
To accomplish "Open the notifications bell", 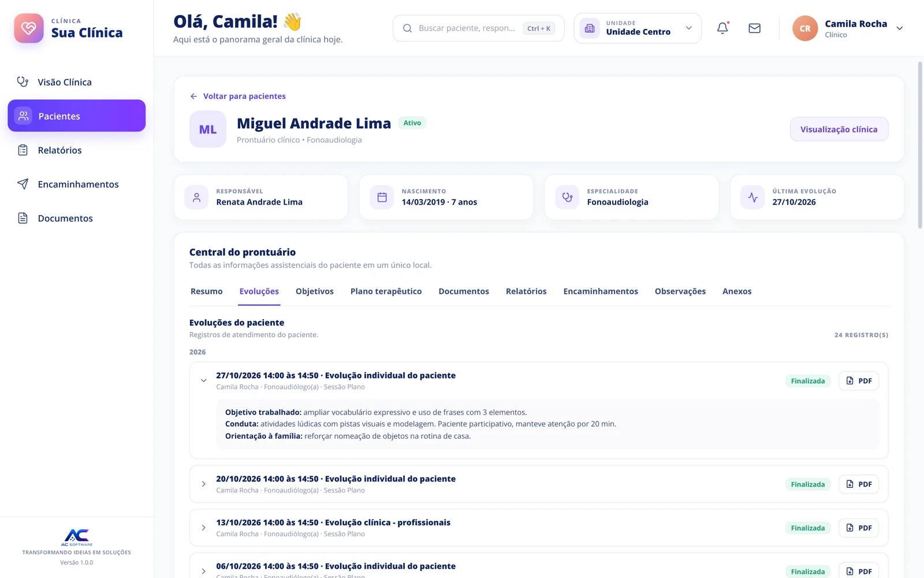I will click(722, 28).
